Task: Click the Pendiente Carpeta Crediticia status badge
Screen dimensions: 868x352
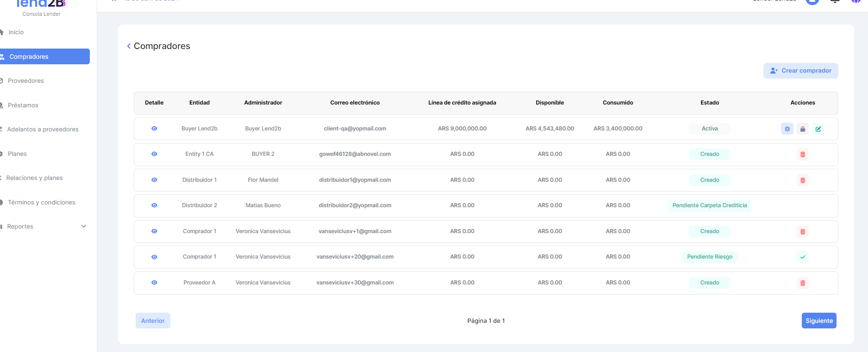Action: coord(709,205)
